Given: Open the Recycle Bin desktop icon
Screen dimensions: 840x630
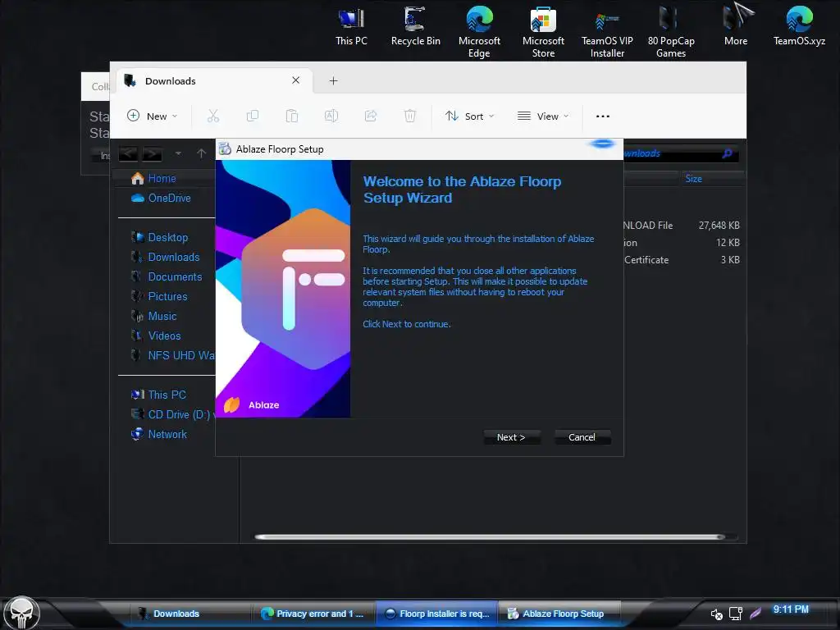Looking at the screenshot, I should coord(415,27).
